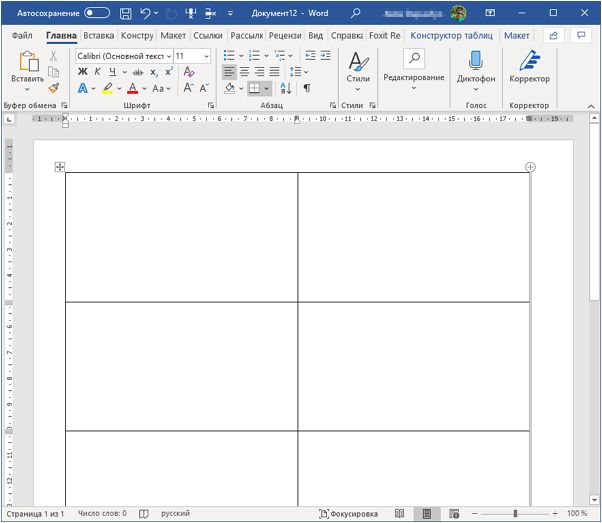Decrease paragraph indent
Viewport: 602px width, 523px height.
310,56
